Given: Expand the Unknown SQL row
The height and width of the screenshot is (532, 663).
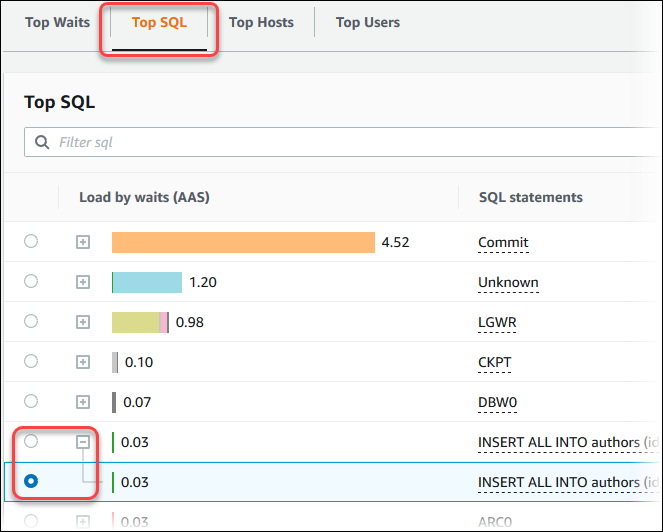Looking at the screenshot, I should (84, 282).
